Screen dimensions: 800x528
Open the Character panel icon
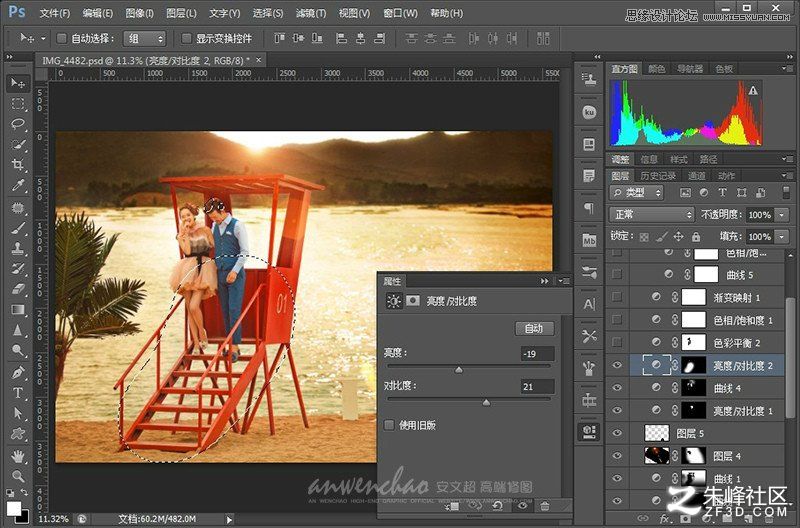tap(589, 304)
